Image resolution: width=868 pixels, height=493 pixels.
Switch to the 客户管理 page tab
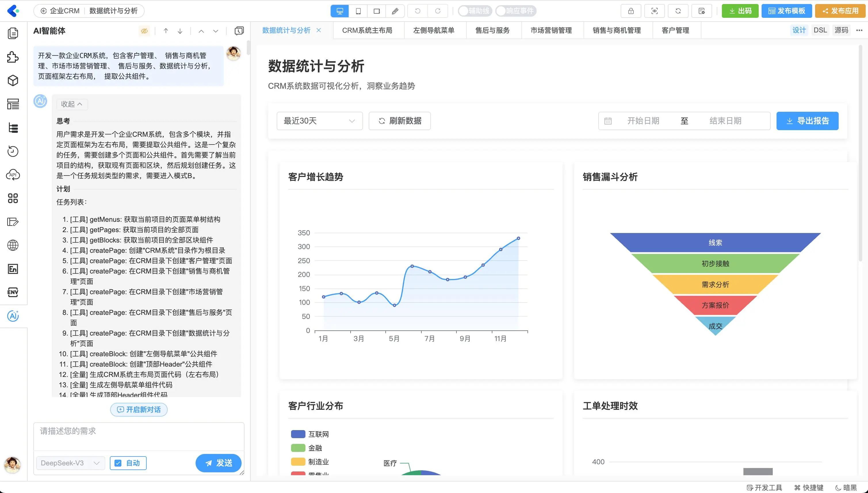pos(675,30)
